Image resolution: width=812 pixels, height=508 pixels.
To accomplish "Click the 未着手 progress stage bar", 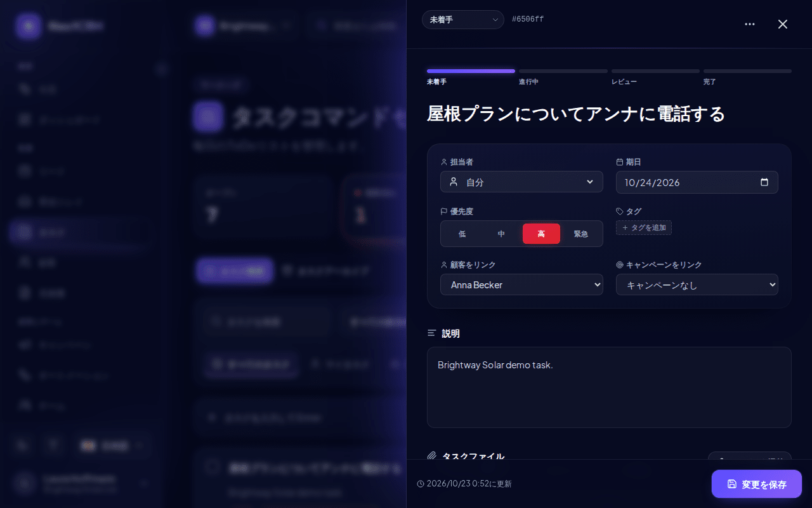I will pyautogui.click(x=471, y=71).
